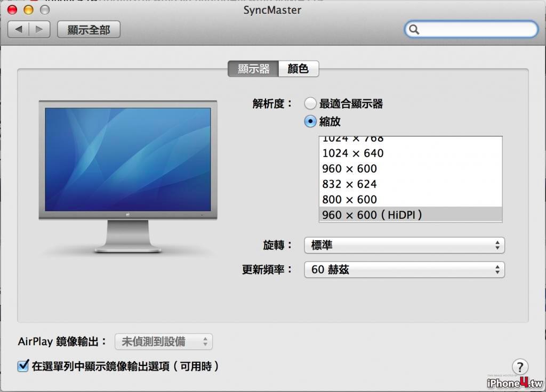The width and height of the screenshot is (546, 392).
Task: Switch to the 顏色 tab
Action: pyautogui.click(x=299, y=69)
